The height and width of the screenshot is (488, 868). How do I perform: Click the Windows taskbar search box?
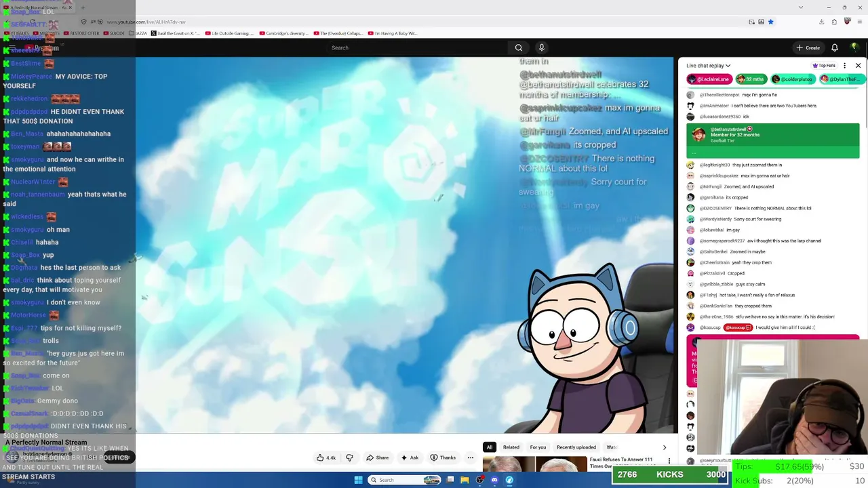[404, 480]
